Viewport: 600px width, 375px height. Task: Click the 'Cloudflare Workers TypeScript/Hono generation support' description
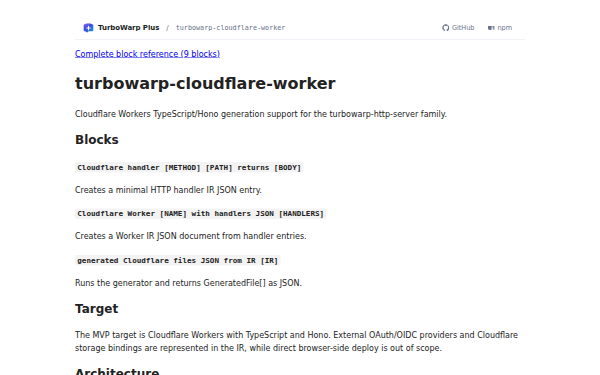tap(261, 114)
